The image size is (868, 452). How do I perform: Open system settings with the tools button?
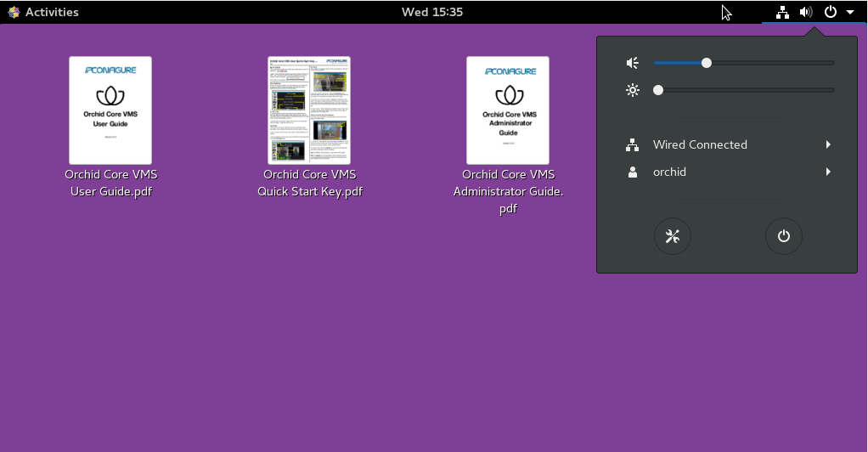pos(672,236)
